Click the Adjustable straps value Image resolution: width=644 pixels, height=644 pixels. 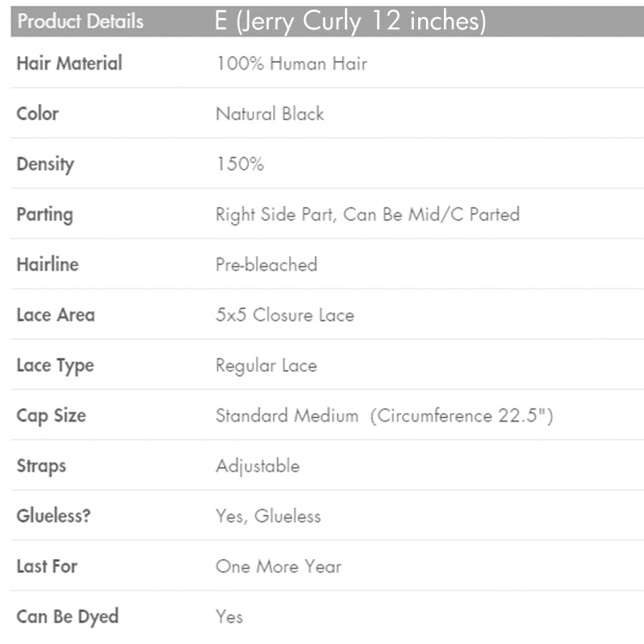coord(258,466)
